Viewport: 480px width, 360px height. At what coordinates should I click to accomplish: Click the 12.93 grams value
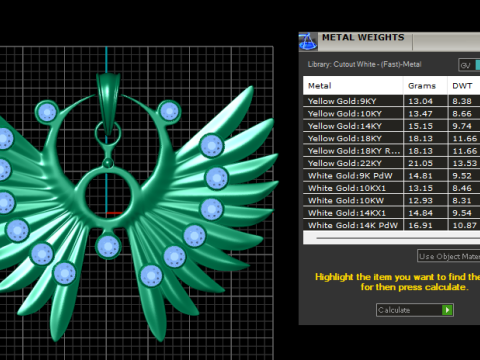[420, 201]
